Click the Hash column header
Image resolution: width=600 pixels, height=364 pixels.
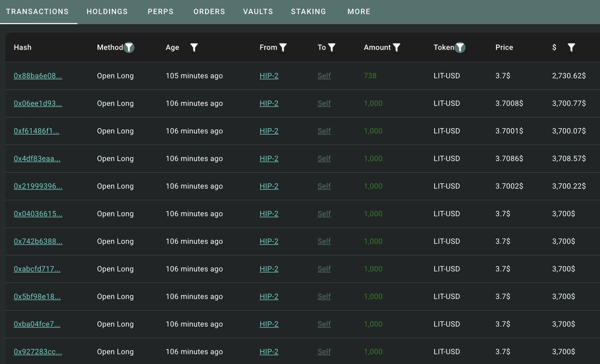(x=22, y=47)
